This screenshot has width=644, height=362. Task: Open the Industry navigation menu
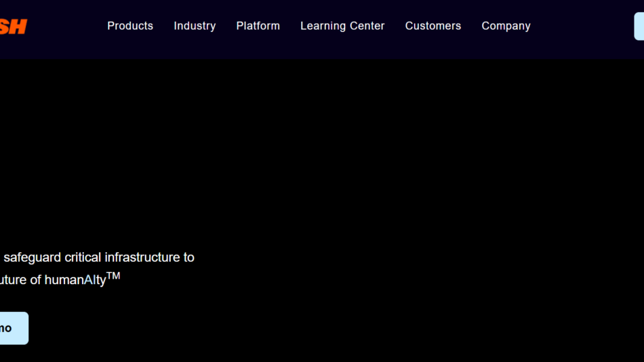click(195, 26)
